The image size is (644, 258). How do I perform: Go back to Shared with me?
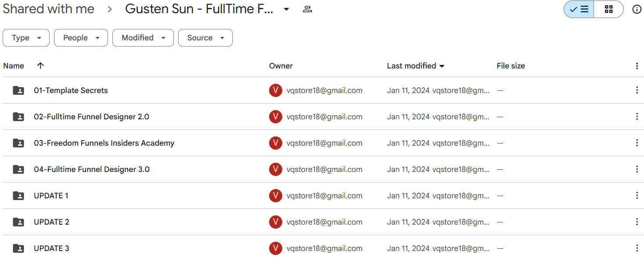point(48,9)
